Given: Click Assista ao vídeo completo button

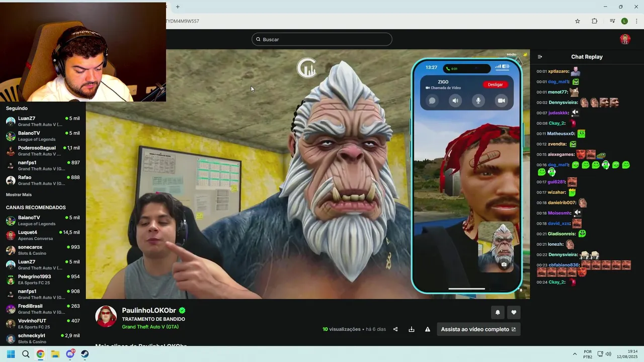Looking at the screenshot, I should coord(478,329).
